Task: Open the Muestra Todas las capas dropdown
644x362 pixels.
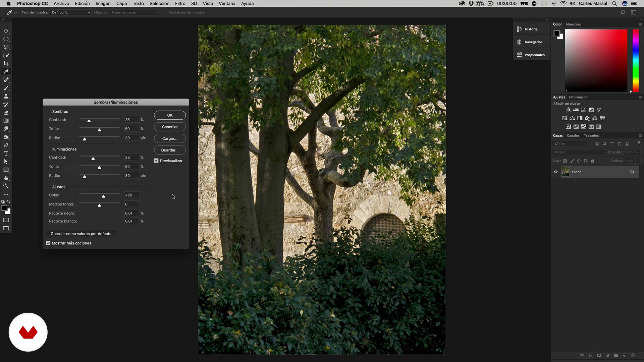Action: [134, 12]
